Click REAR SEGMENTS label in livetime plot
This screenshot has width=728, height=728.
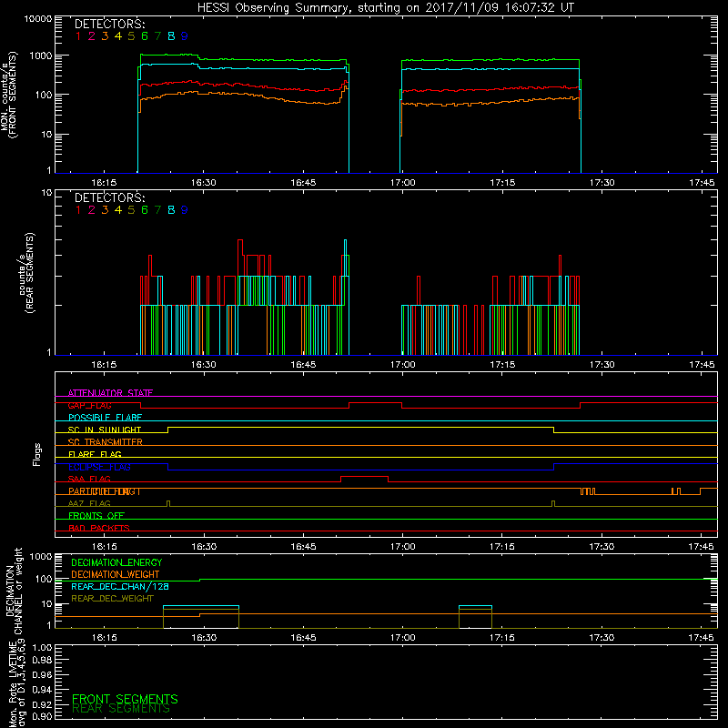pyautogui.click(x=121, y=709)
